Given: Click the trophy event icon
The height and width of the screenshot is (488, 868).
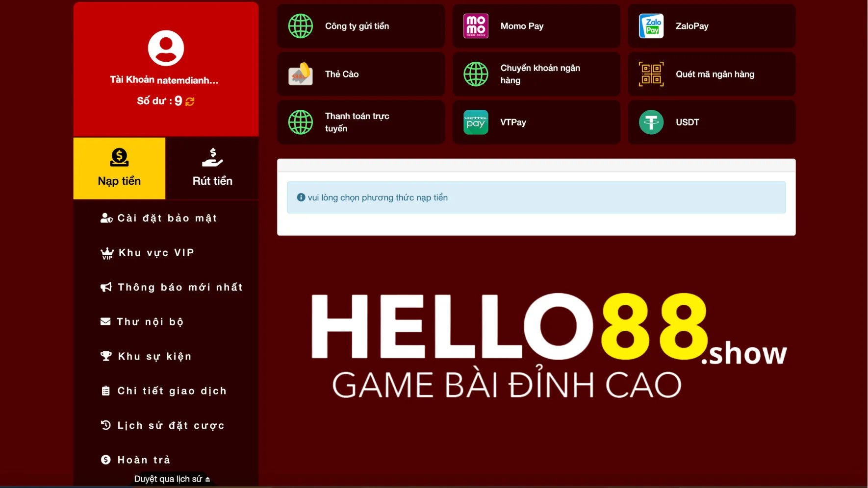Looking at the screenshot, I should click(x=106, y=356).
